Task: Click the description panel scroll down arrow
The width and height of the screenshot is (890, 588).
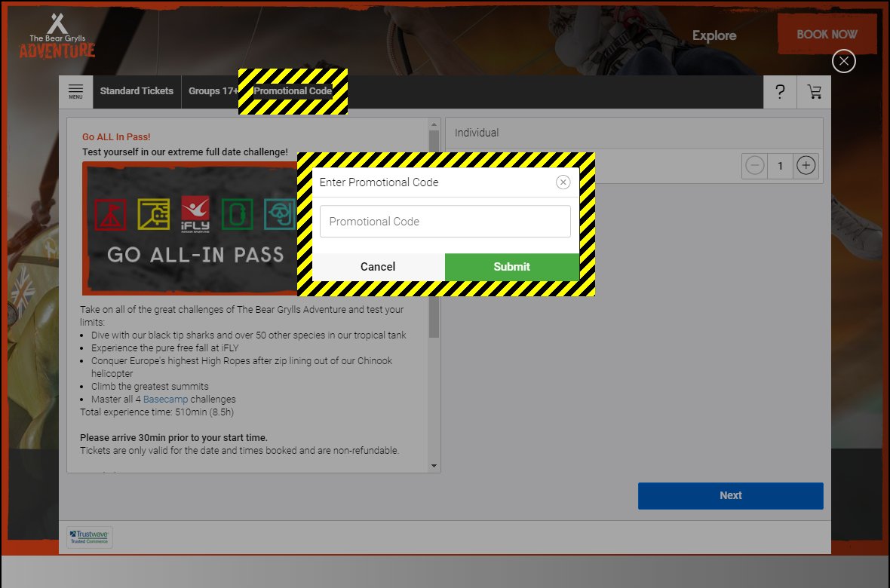Action: (x=434, y=466)
